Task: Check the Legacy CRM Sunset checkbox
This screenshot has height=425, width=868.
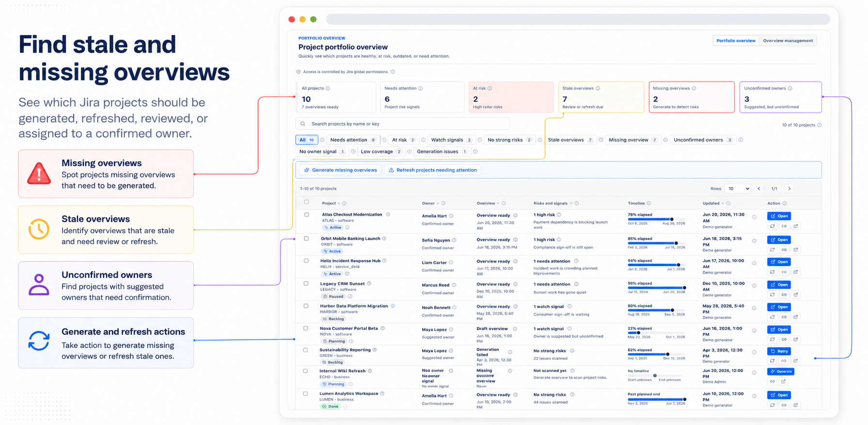Action: 306,283
